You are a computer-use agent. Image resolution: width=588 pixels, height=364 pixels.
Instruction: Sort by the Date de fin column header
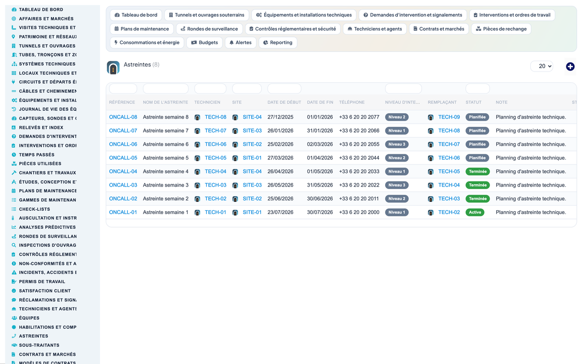coord(320,102)
